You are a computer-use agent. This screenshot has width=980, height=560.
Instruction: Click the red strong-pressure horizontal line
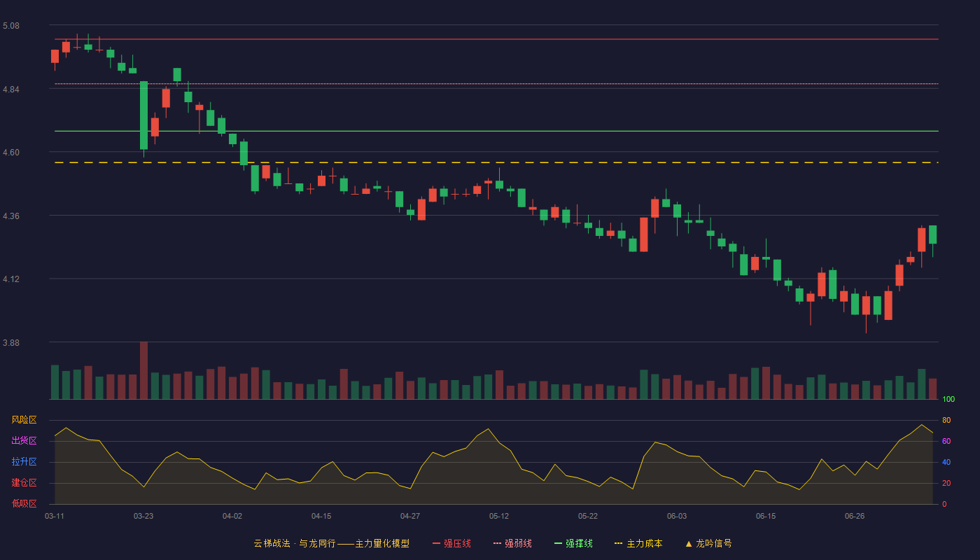pyautogui.click(x=496, y=39)
